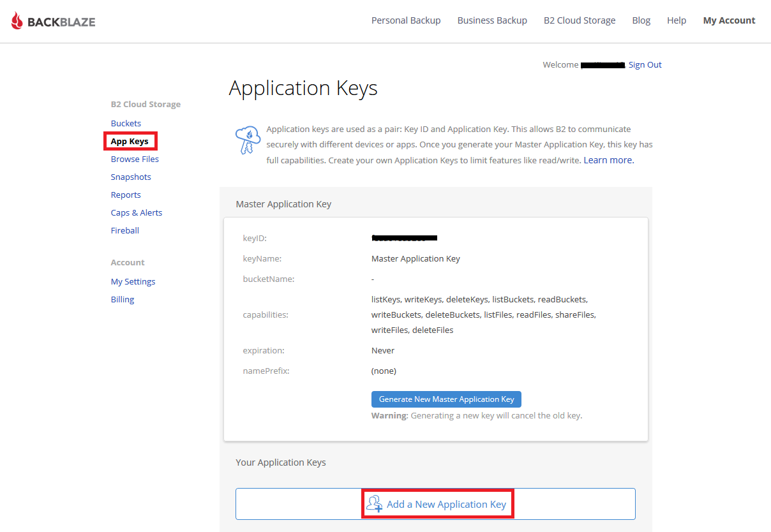View the Reports page
The image size is (771, 532).
tap(126, 195)
